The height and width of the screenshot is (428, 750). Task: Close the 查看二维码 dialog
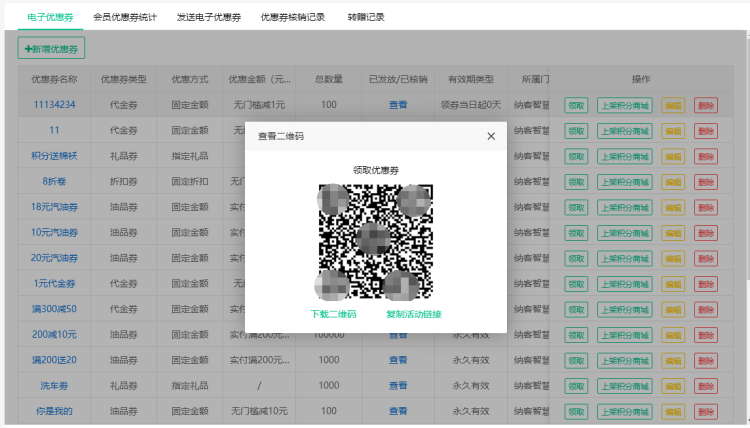click(x=491, y=136)
